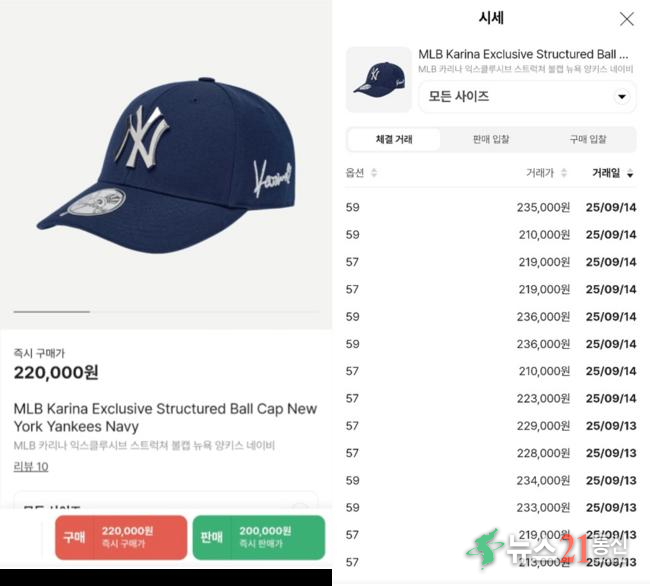Select first 235,000원 transaction row

[491, 207]
